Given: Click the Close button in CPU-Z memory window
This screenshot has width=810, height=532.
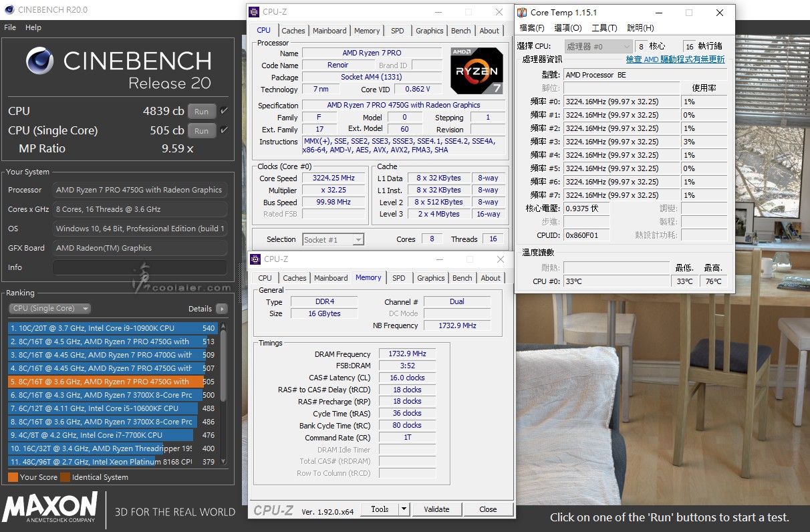Looking at the screenshot, I should pos(488,509).
